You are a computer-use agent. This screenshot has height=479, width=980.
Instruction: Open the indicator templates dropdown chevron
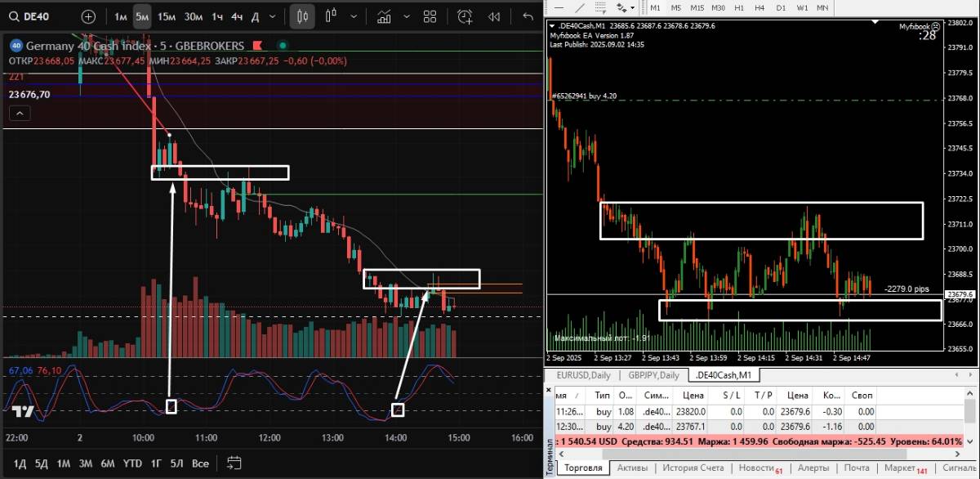[405, 16]
